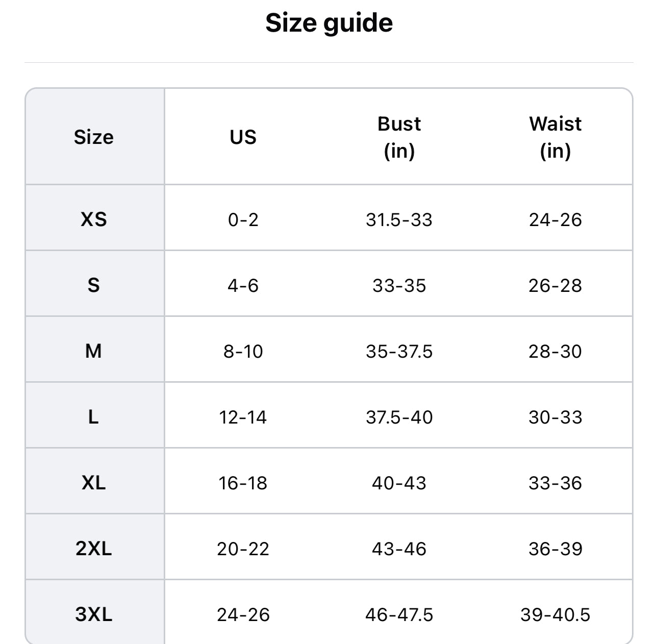Select the XL size row label
Screen dimensions: 658x644
coord(94,483)
